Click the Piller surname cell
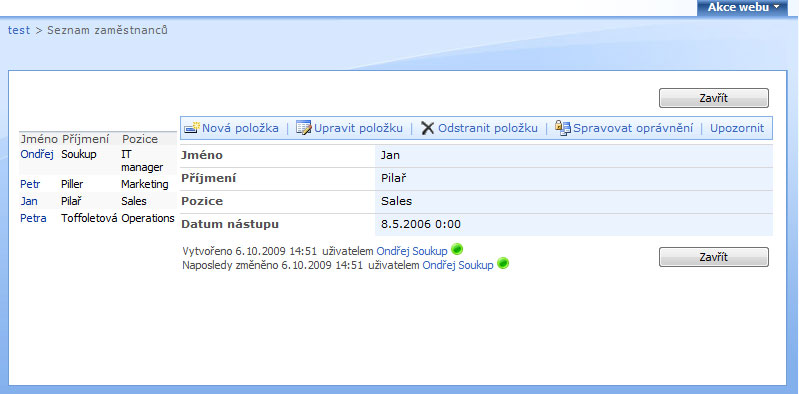 72,184
